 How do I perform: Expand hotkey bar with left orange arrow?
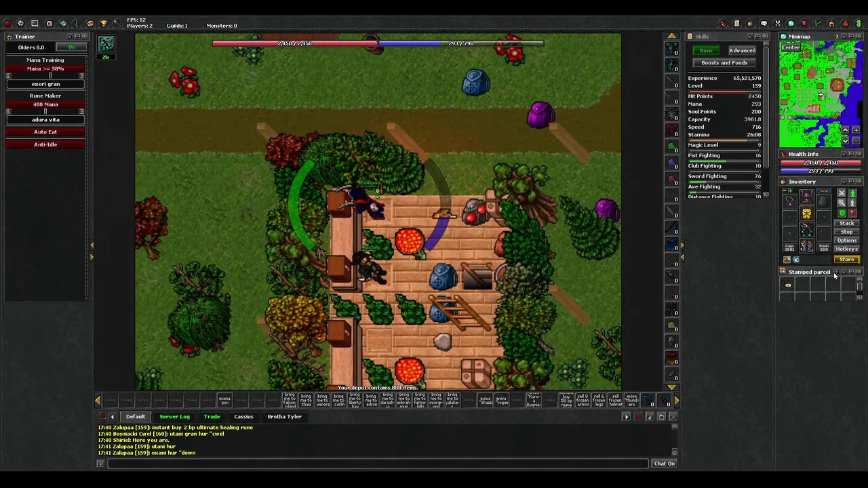click(98, 401)
